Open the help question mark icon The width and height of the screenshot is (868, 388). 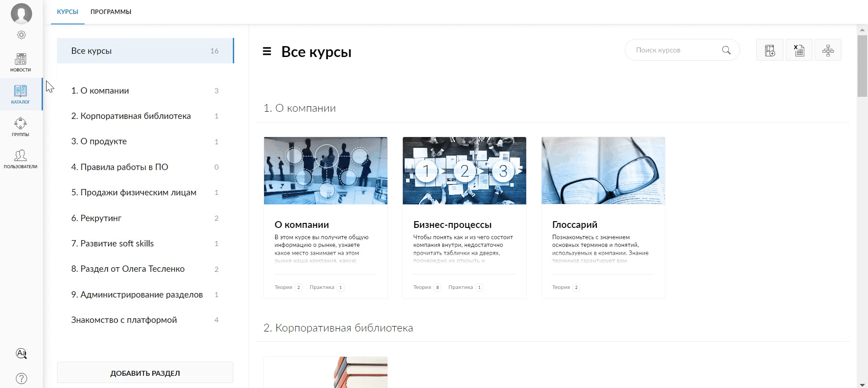(x=21, y=379)
